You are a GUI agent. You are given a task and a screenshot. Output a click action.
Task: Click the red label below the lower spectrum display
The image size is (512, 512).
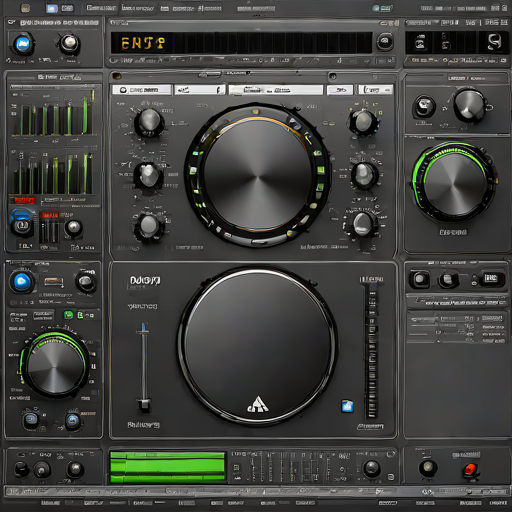[x=23, y=200]
